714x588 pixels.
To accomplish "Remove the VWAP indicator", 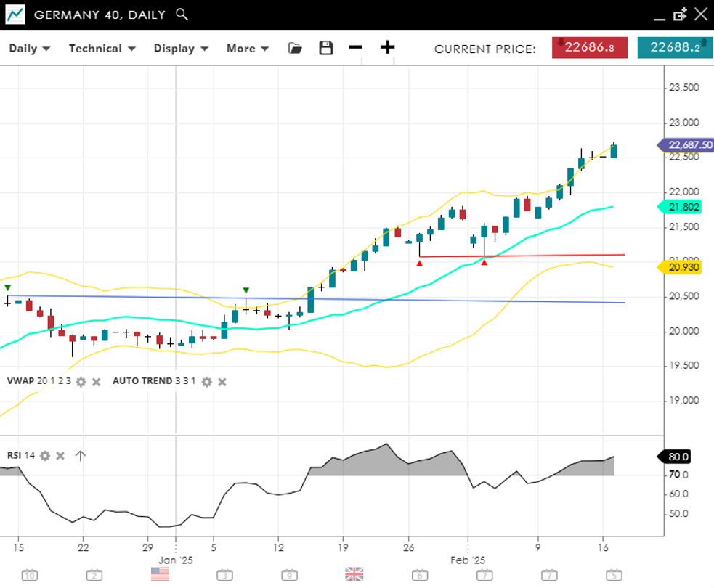I will (96, 382).
